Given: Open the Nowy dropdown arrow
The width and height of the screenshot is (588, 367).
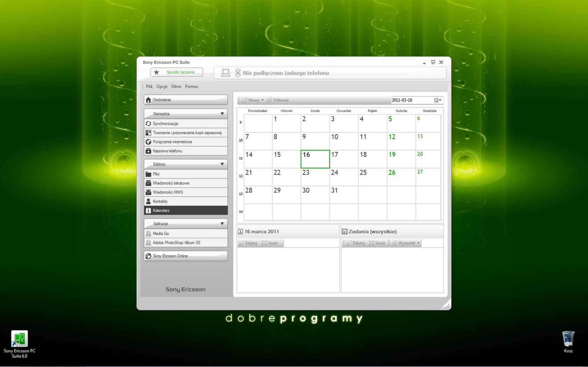Looking at the screenshot, I should (x=262, y=100).
